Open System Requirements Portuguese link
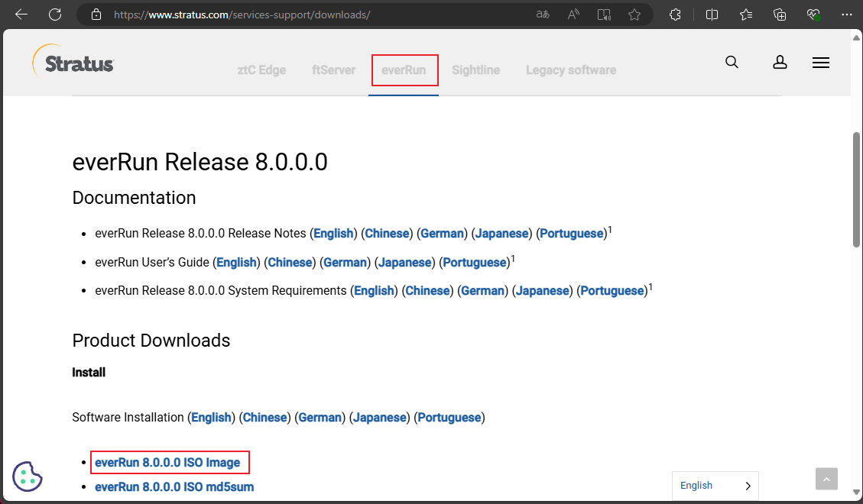 coord(612,291)
